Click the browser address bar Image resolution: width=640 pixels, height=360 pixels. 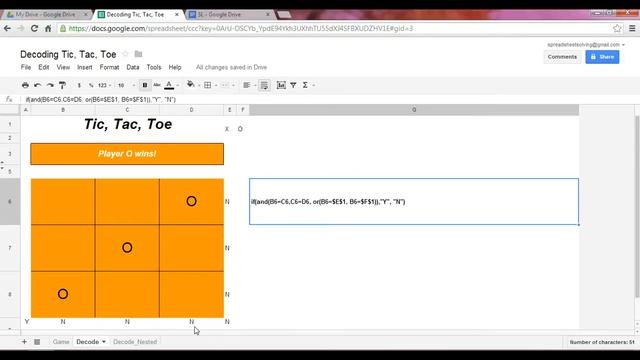coord(335,29)
